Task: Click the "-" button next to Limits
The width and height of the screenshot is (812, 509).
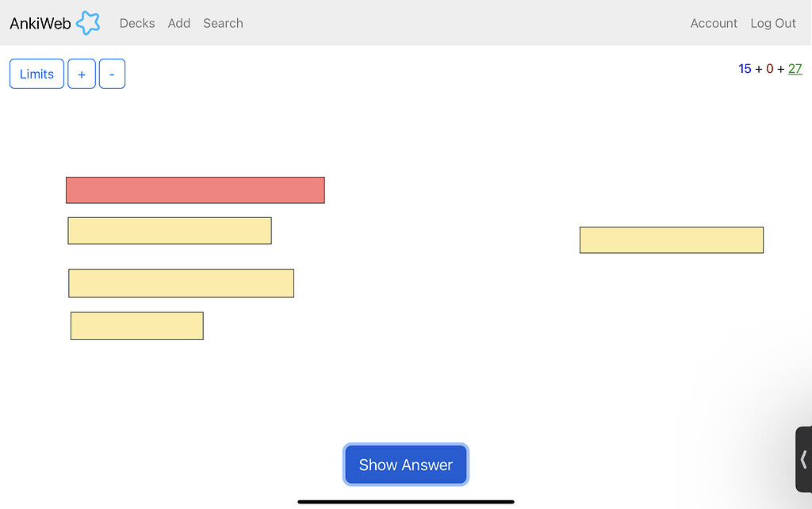Action: click(112, 73)
